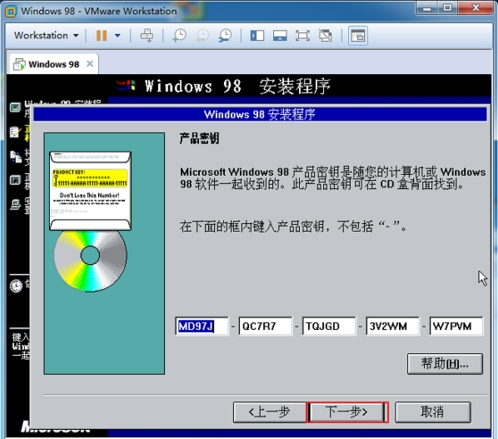Take a snapshot of the VM

tap(179, 35)
